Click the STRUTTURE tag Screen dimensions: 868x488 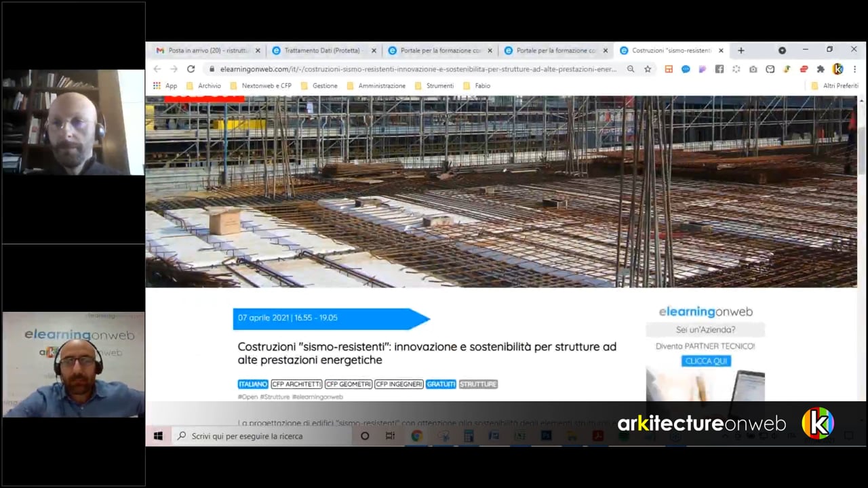[x=478, y=384]
